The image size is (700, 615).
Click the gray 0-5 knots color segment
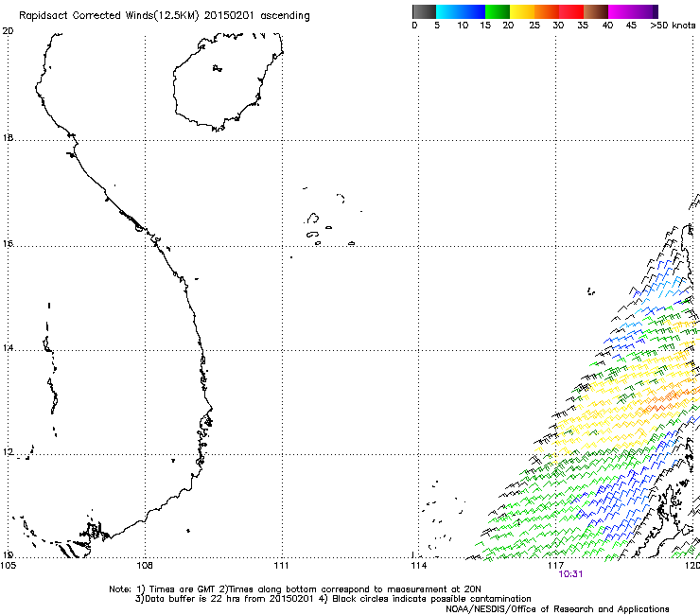[x=424, y=11]
